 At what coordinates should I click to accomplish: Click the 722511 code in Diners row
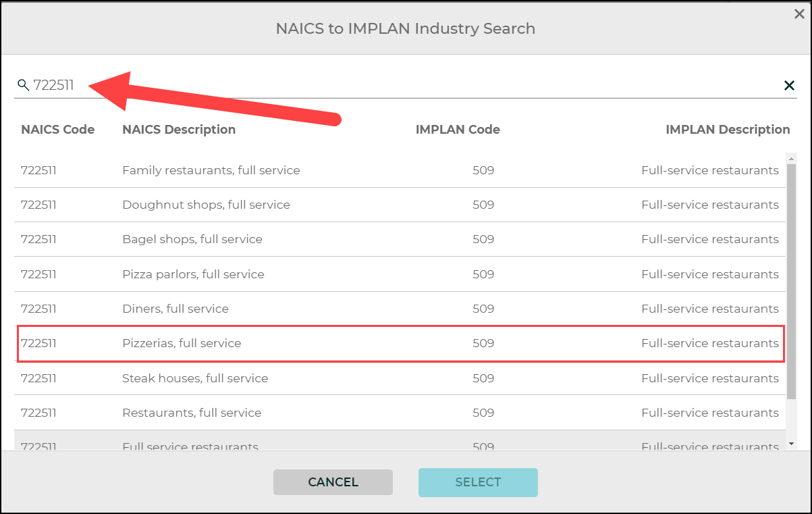(x=38, y=309)
